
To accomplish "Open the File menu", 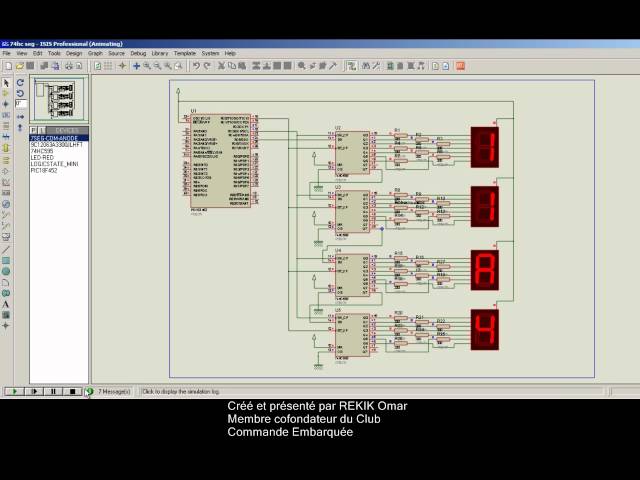I will (x=7, y=53).
